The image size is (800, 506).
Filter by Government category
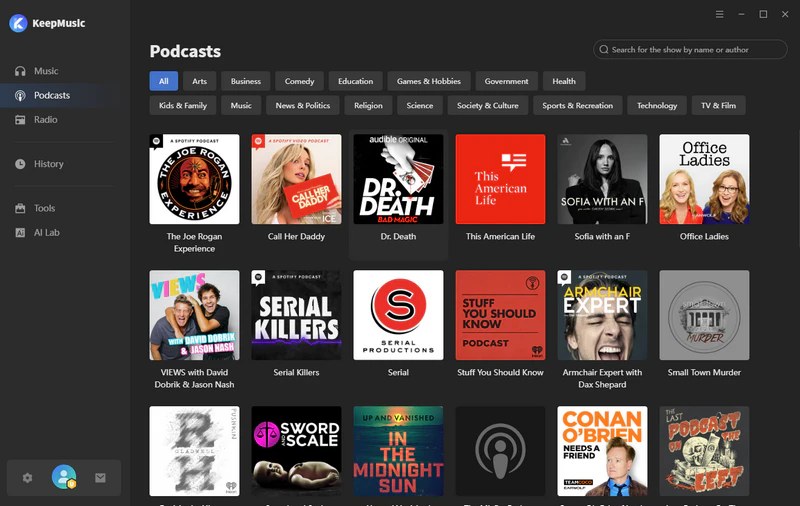click(x=507, y=81)
